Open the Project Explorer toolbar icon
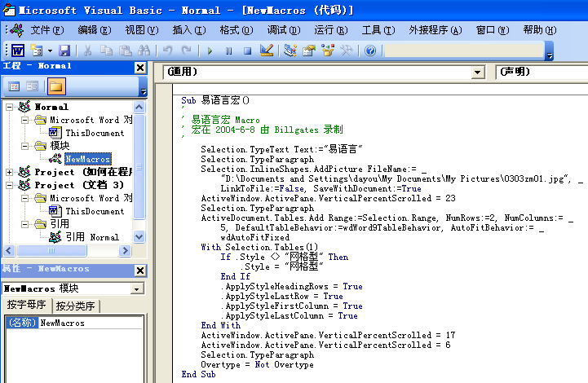The image size is (588, 383). click(290, 51)
